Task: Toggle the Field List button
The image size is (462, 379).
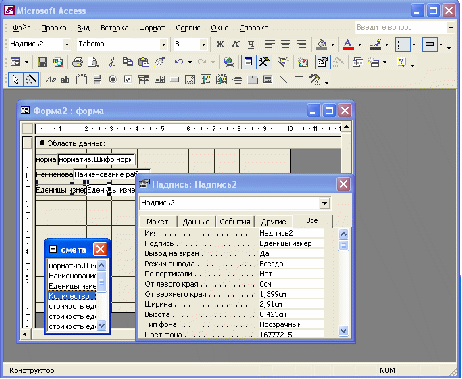Action: 248,62
